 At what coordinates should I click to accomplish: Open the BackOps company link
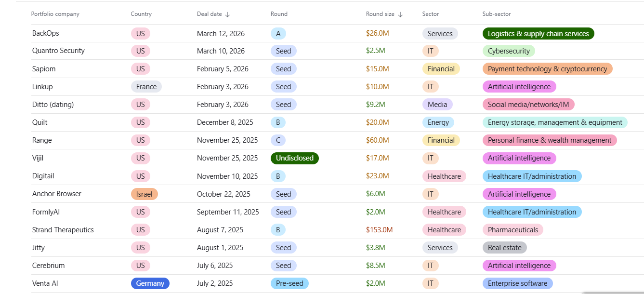(46, 33)
